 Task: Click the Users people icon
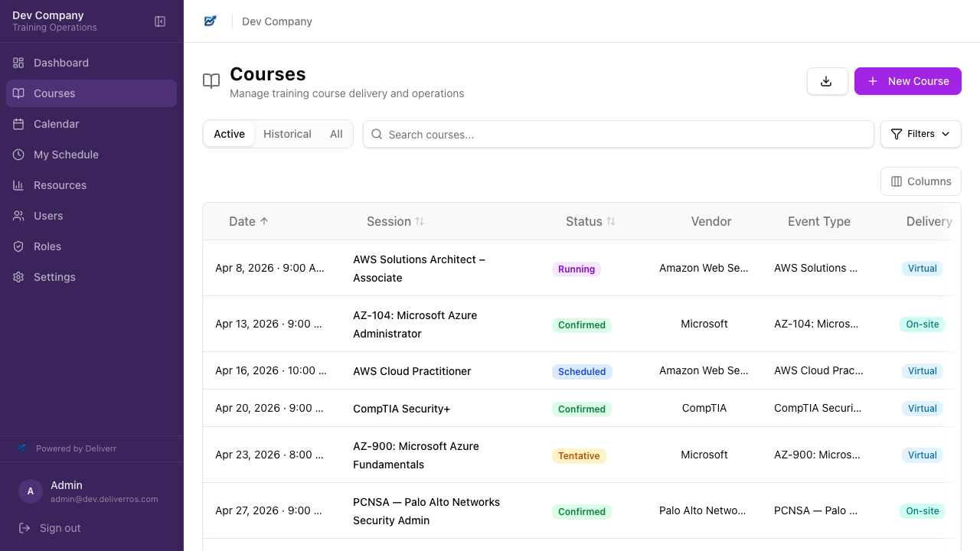pos(18,216)
